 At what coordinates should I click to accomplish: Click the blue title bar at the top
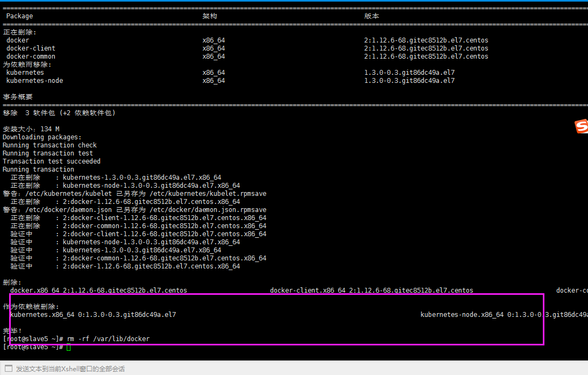pyautogui.click(x=294, y=2)
